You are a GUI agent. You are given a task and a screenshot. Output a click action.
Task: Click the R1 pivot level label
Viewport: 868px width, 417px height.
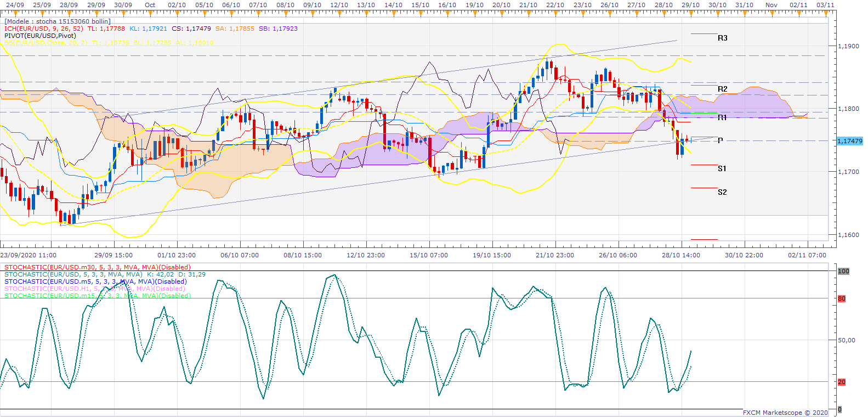pyautogui.click(x=722, y=117)
